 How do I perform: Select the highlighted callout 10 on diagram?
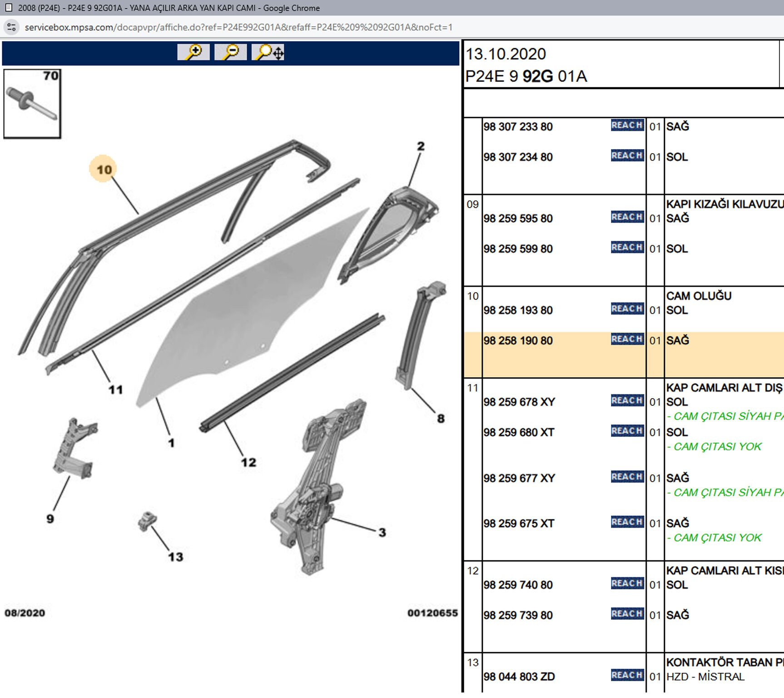(104, 170)
